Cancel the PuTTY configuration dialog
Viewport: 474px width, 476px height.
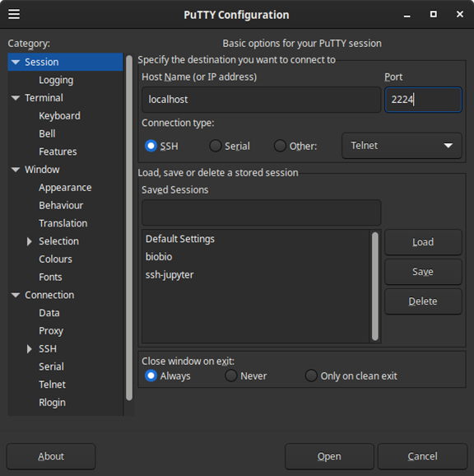point(422,456)
